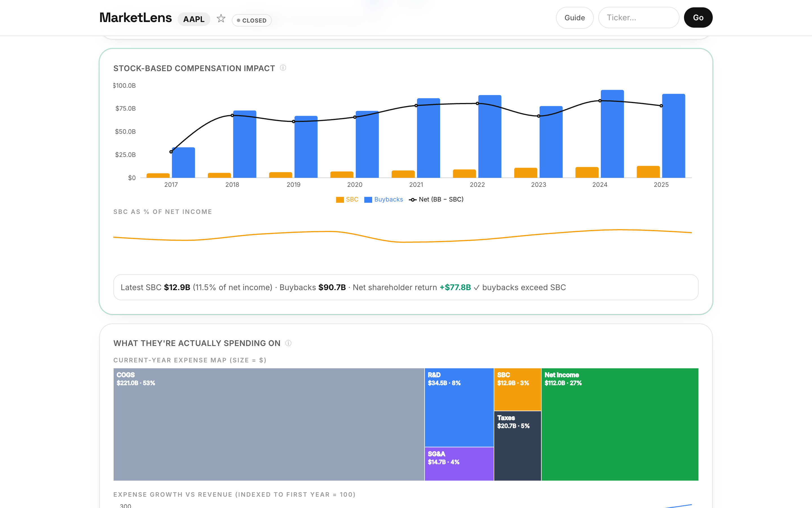Open the Guide button

pyautogui.click(x=574, y=18)
